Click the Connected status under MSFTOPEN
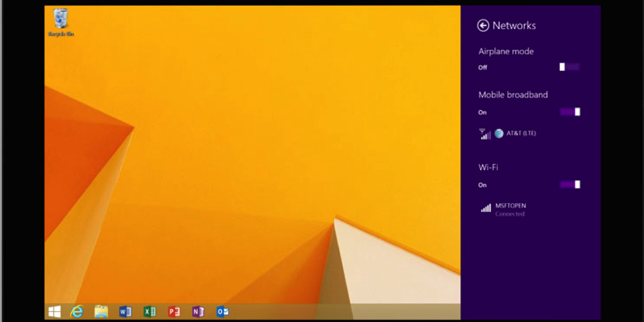Viewport: 644px width, 322px height. [510, 214]
